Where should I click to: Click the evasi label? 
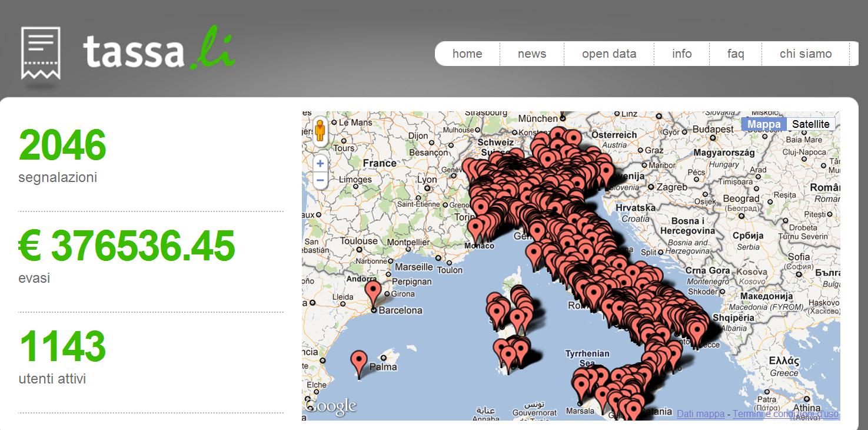coord(34,278)
